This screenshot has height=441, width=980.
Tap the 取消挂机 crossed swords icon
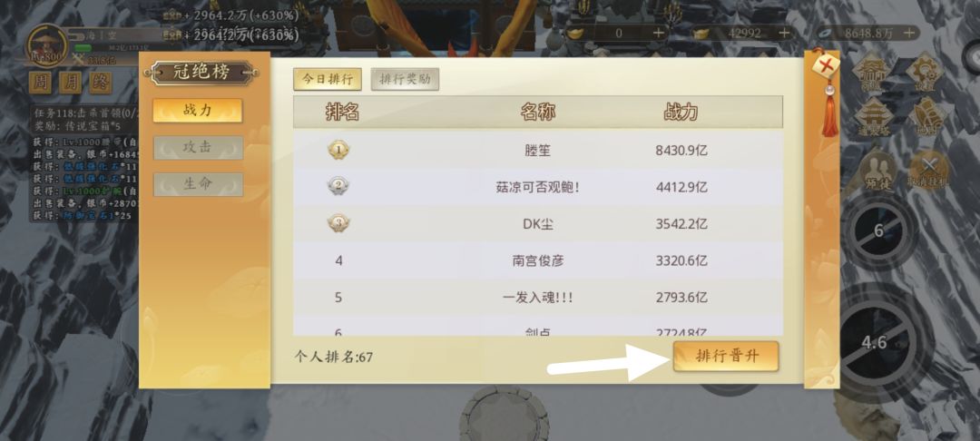(929, 170)
